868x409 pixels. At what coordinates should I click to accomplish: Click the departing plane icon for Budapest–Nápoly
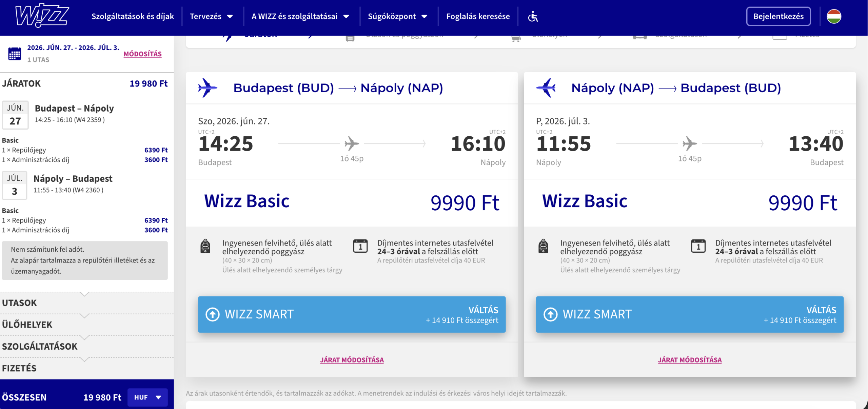coord(207,88)
